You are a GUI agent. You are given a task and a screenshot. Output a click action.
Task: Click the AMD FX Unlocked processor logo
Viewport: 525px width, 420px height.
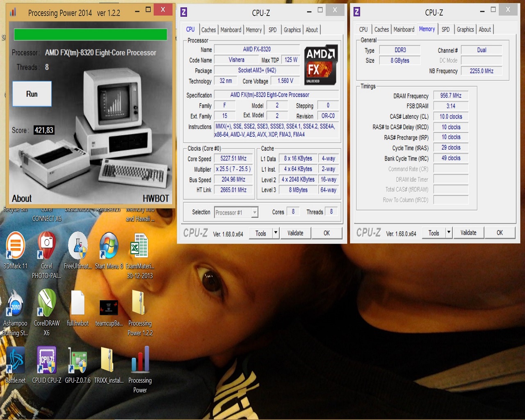(321, 65)
